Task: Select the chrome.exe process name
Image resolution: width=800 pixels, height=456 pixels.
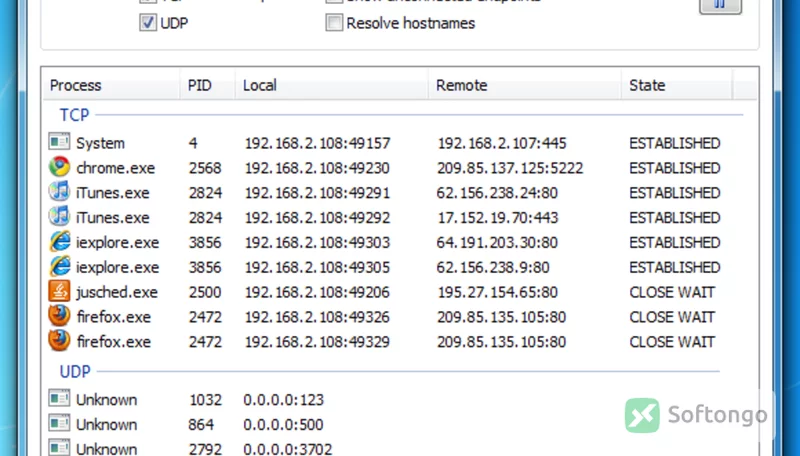Action: click(115, 168)
